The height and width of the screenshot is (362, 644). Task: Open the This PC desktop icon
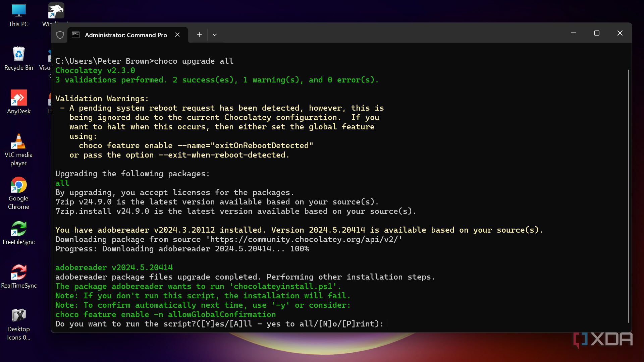tap(18, 11)
